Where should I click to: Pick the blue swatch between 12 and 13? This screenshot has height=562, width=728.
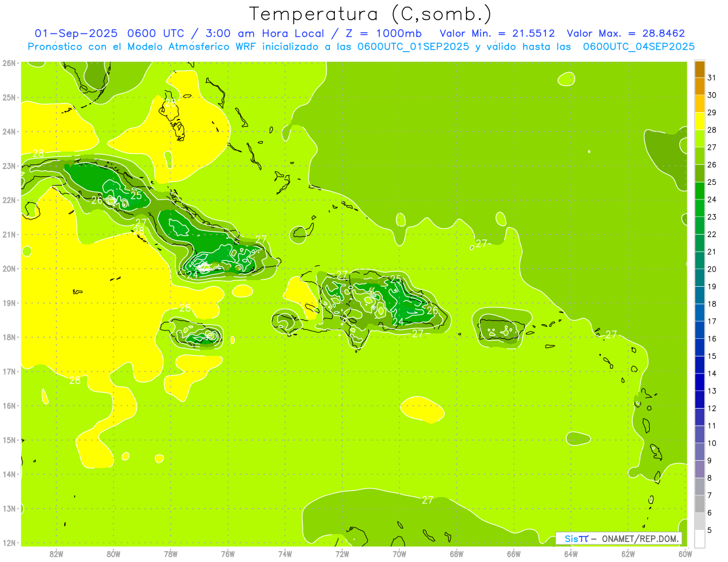pos(699,400)
